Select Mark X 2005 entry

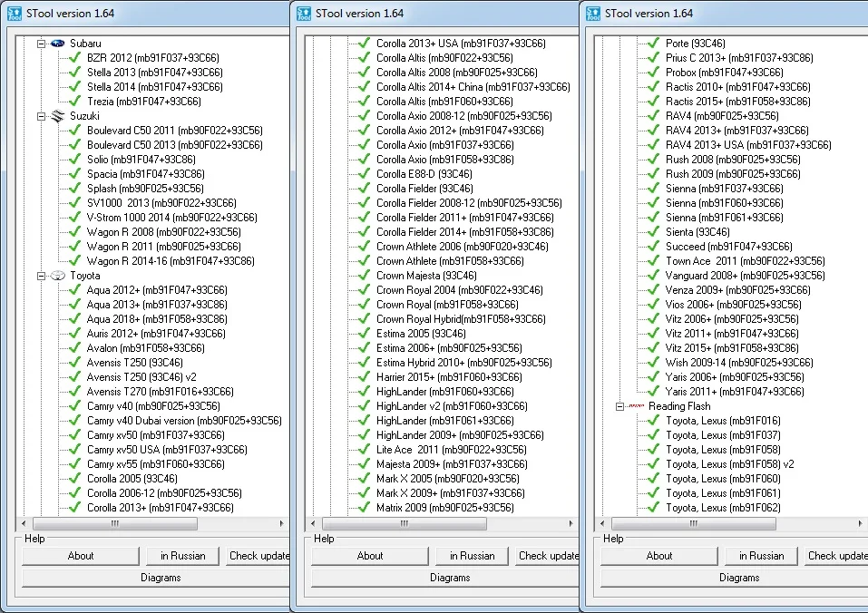[x=447, y=479]
